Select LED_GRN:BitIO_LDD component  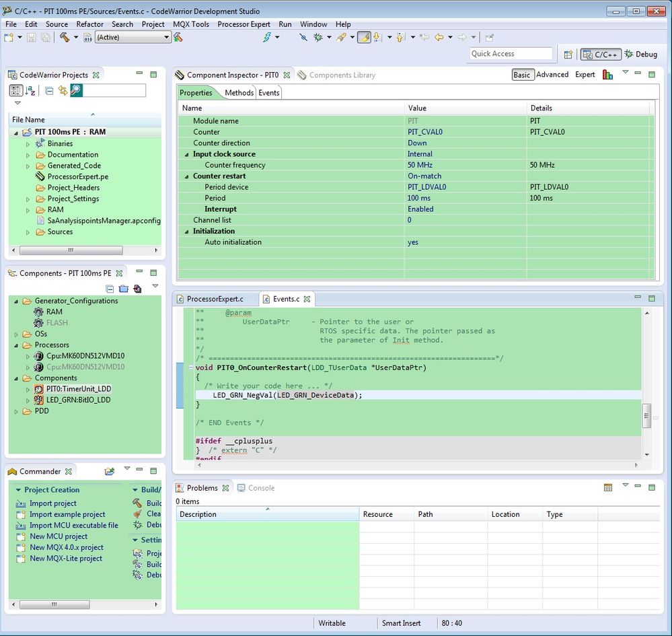(79, 400)
